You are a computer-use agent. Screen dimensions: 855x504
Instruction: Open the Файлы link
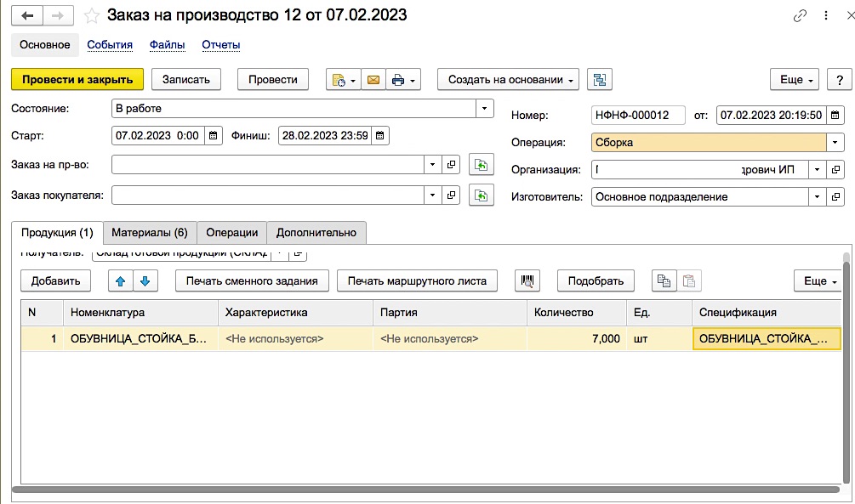168,45
